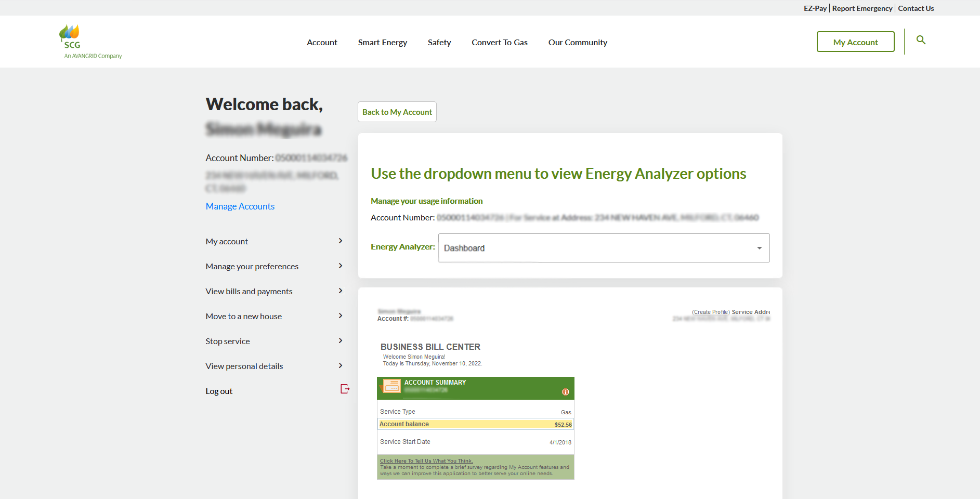Viewport: 980px width, 499px height.
Task: Click the My Account button in header
Action: pyautogui.click(x=855, y=42)
